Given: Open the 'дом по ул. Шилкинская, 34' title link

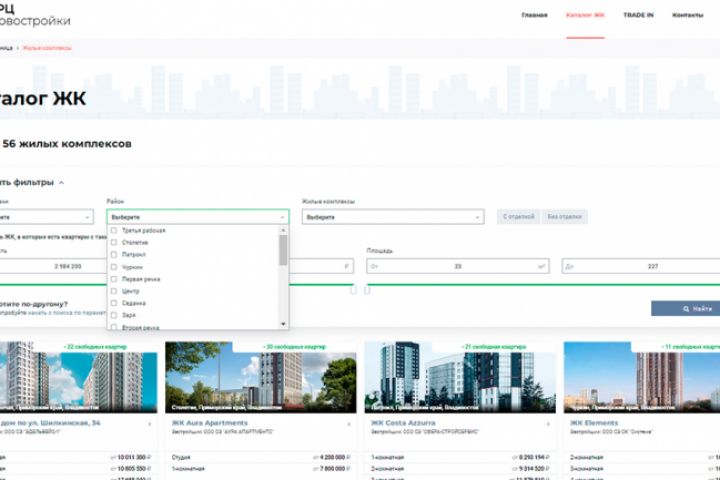Looking at the screenshot, I should pos(50,423).
